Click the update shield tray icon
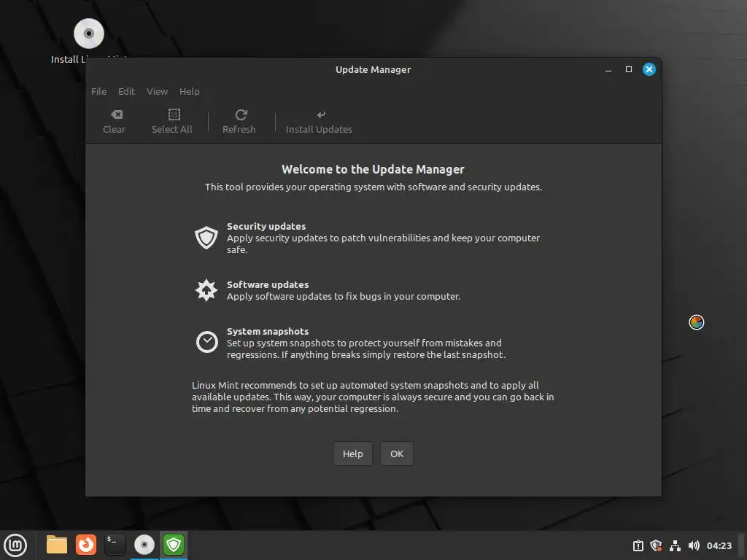This screenshot has width=747, height=560. point(656,545)
